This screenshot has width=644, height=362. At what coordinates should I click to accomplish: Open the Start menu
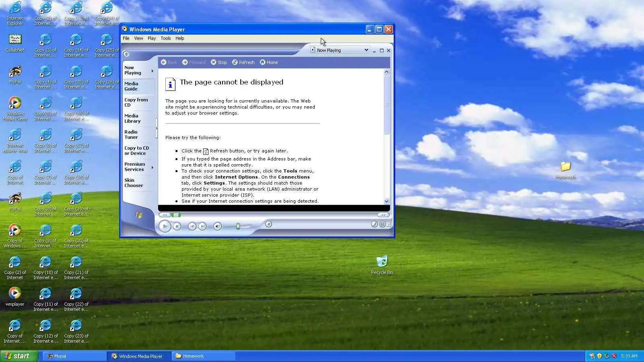[x=19, y=356]
